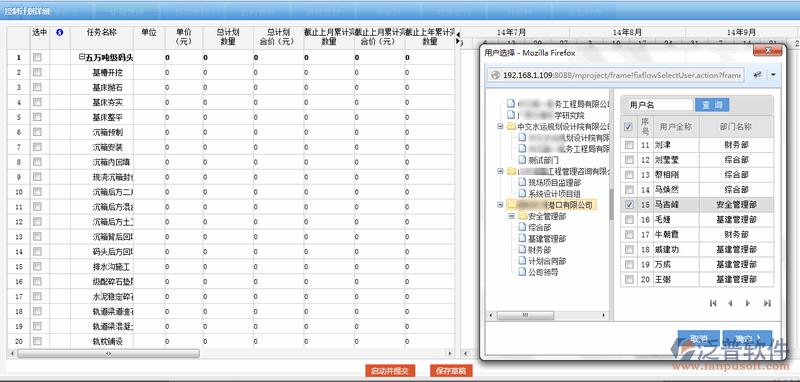Check the checkbox for user 刘津
800x382 pixels.
point(629,145)
